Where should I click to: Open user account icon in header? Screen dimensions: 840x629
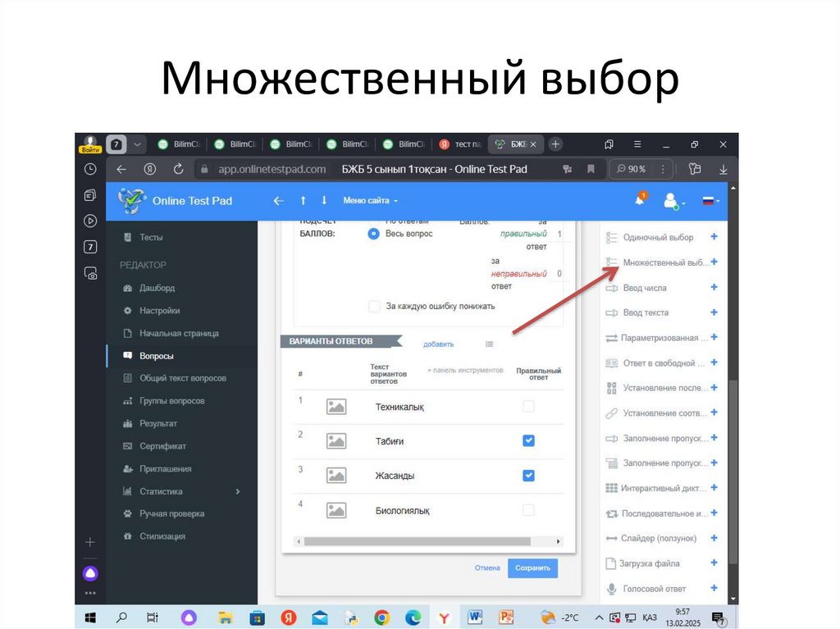[x=670, y=201]
